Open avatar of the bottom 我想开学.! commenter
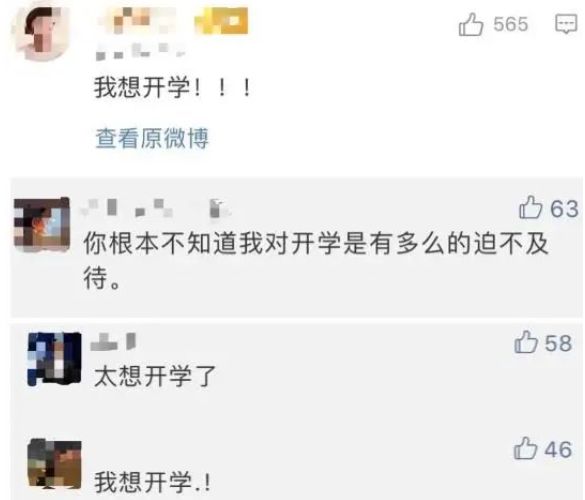The image size is (585, 500). [54, 464]
